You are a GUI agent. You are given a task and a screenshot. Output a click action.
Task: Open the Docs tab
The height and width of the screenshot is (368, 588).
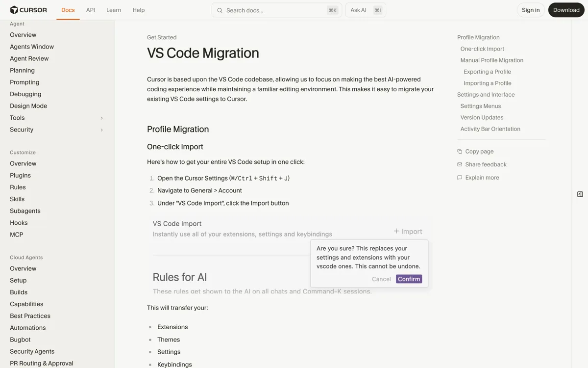click(68, 10)
